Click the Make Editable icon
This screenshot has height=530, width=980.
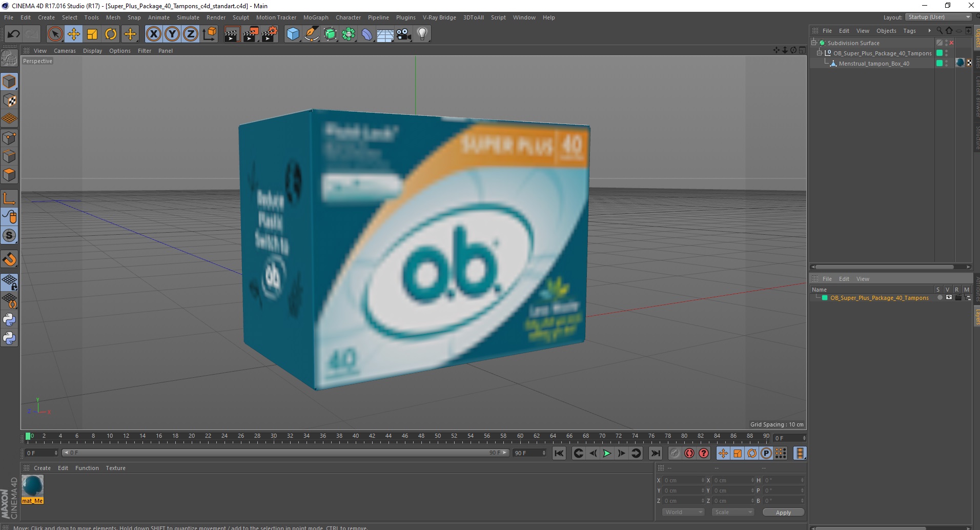[9, 58]
